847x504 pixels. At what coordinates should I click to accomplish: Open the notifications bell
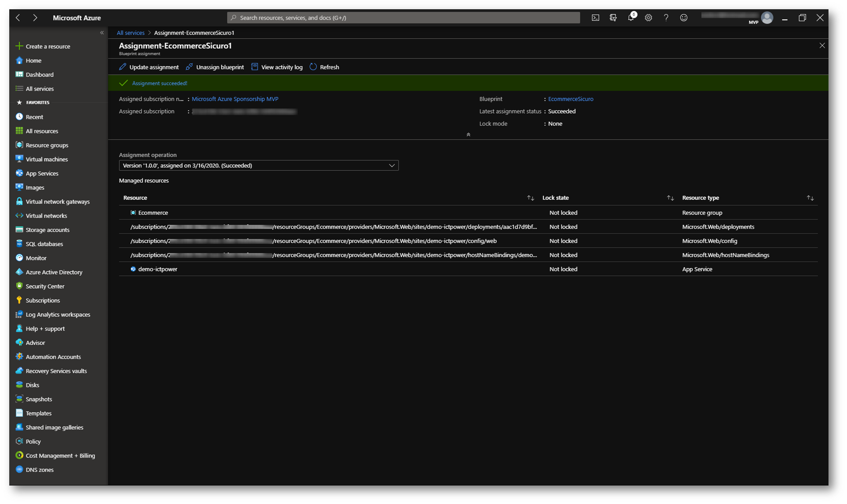click(631, 18)
